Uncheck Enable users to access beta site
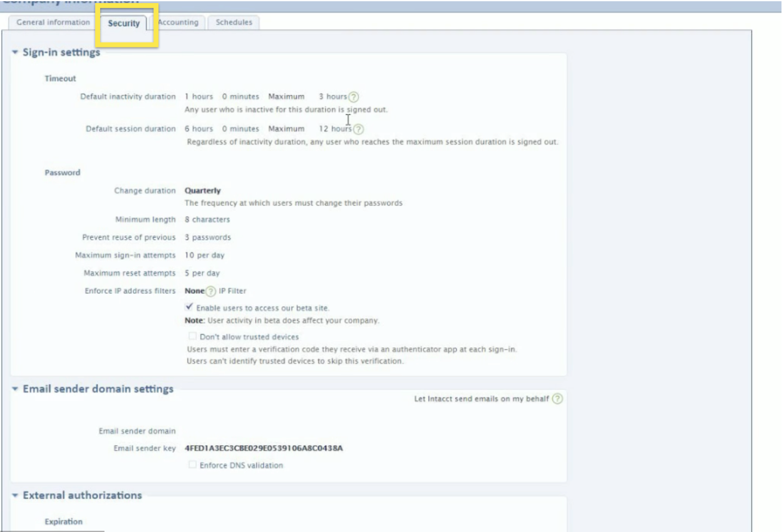This screenshot has height=532, width=784. click(x=189, y=307)
